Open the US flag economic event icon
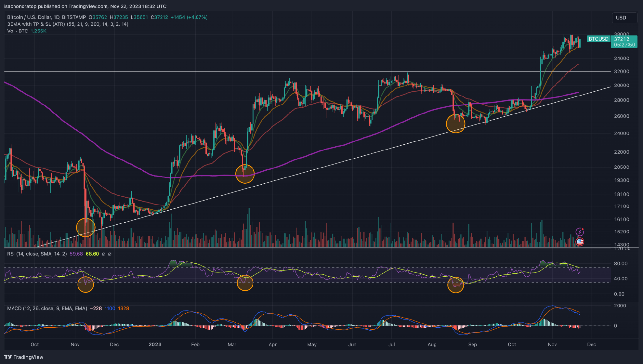Screen dimensions: 643x364 [x=580, y=241]
